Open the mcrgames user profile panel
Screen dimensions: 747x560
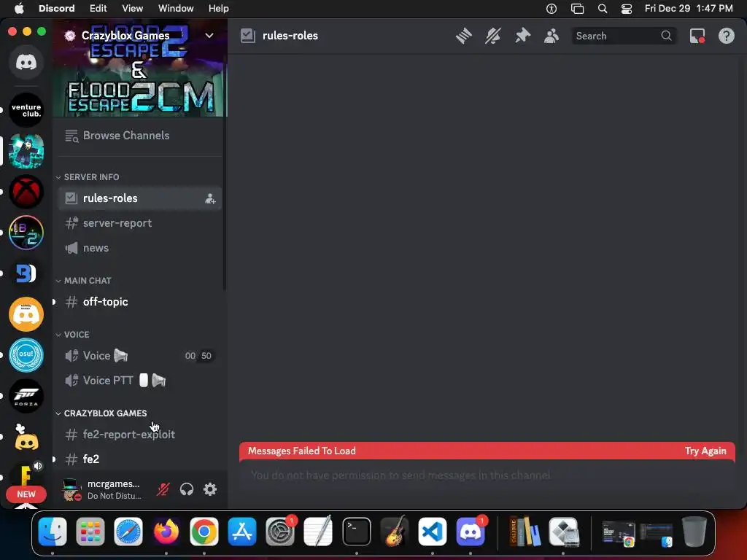pos(104,489)
